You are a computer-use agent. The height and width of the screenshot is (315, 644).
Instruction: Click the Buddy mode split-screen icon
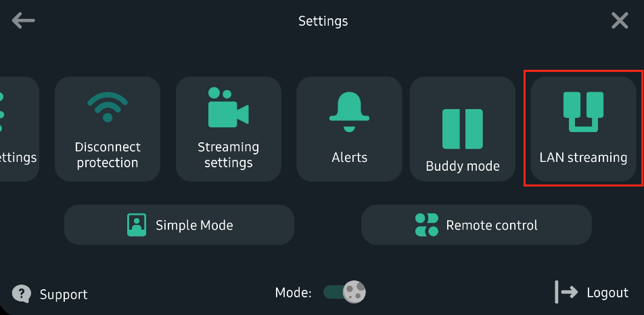tap(463, 129)
